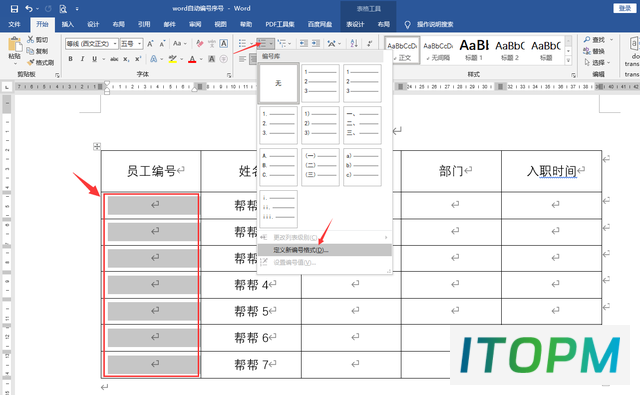This screenshot has height=395, width=640.
Task: Toggle Underline formatting button
Action: (x=95, y=59)
